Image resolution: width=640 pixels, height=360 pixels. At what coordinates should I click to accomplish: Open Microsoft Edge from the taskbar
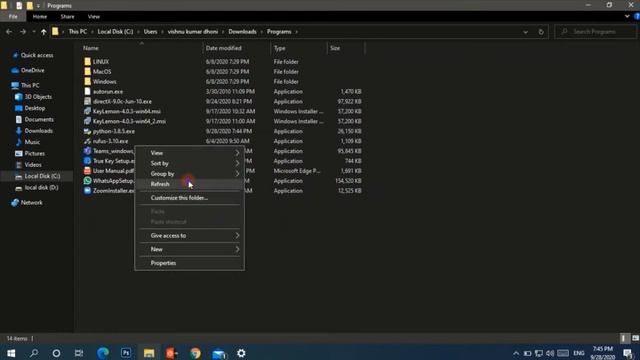click(103, 353)
